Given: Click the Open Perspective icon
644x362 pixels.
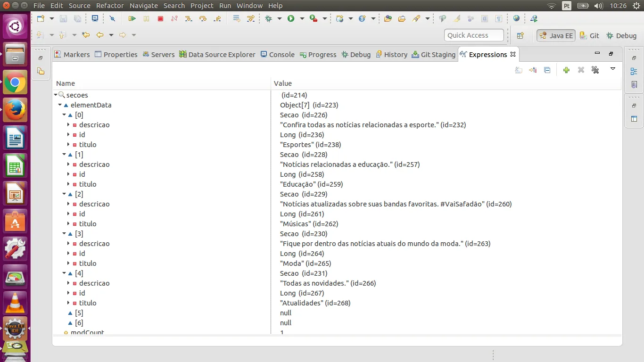Looking at the screenshot, I should pos(520,35).
